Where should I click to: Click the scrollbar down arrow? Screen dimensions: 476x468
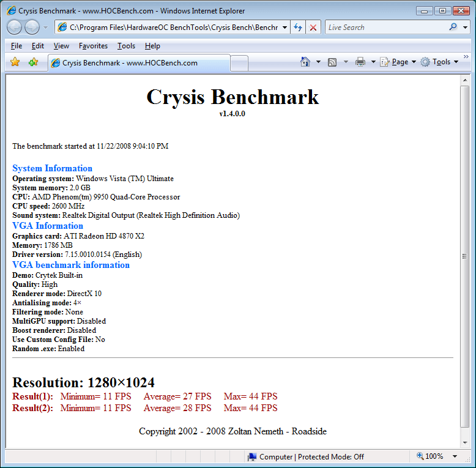pos(465,443)
